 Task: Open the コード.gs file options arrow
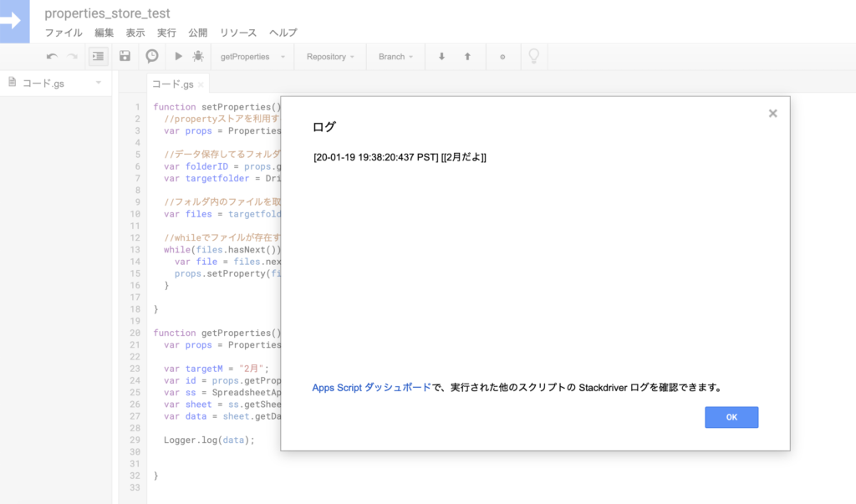click(99, 83)
